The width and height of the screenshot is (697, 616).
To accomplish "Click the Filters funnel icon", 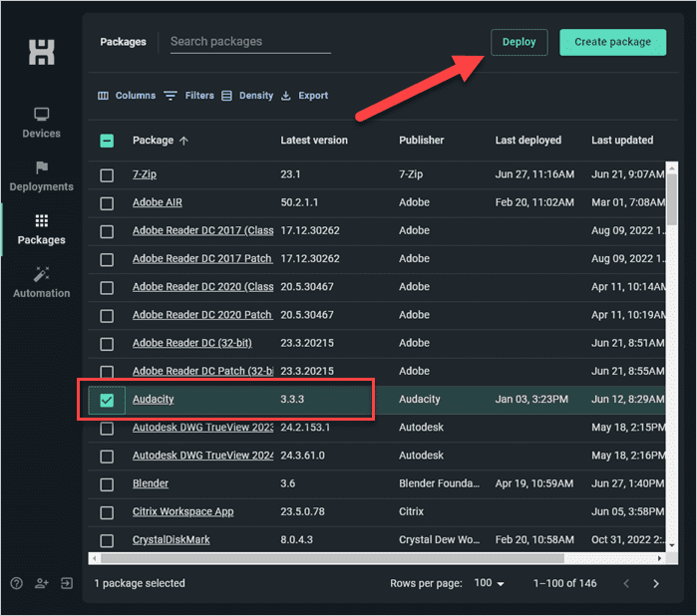I will (x=171, y=96).
